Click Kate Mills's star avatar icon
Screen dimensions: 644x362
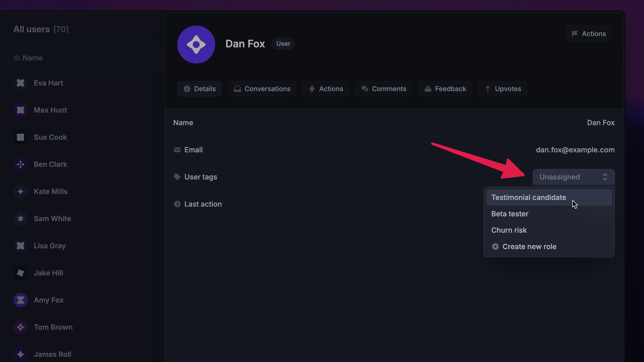pos(20,191)
